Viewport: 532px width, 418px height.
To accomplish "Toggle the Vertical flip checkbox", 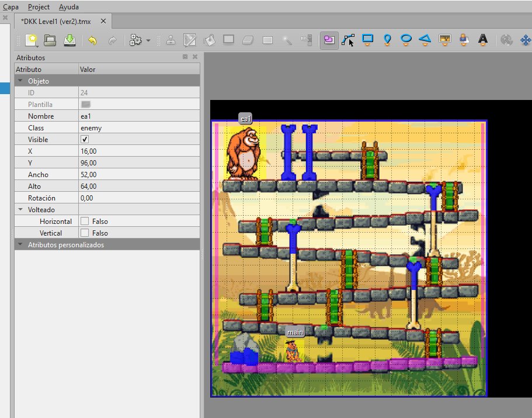I will [x=85, y=233].
